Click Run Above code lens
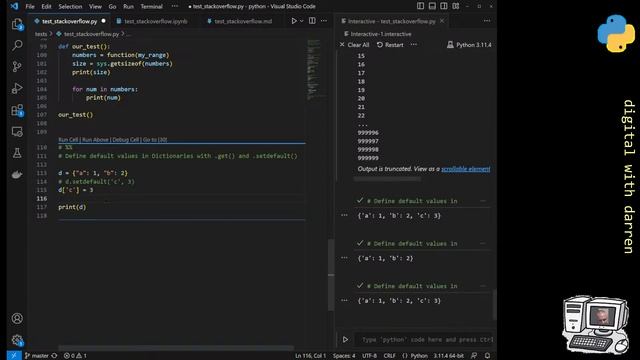Viewport: 640px width, 360px height. pos(95,140)
